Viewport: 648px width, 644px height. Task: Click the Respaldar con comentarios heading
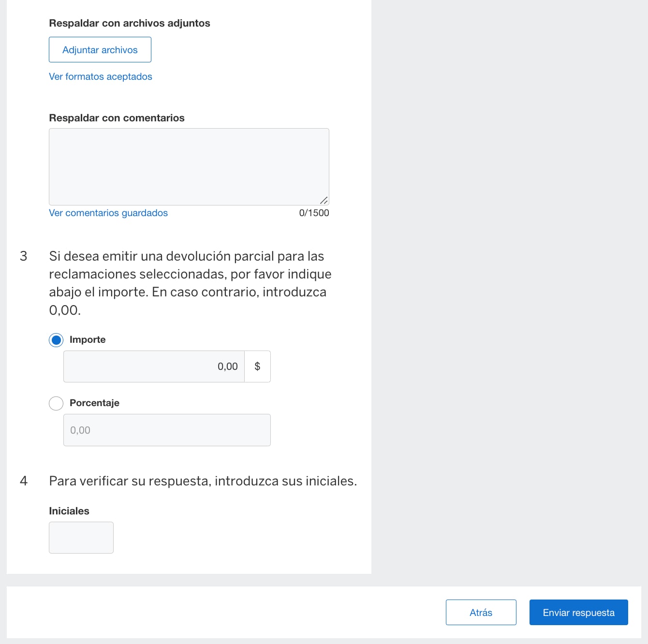pos(117,117)
